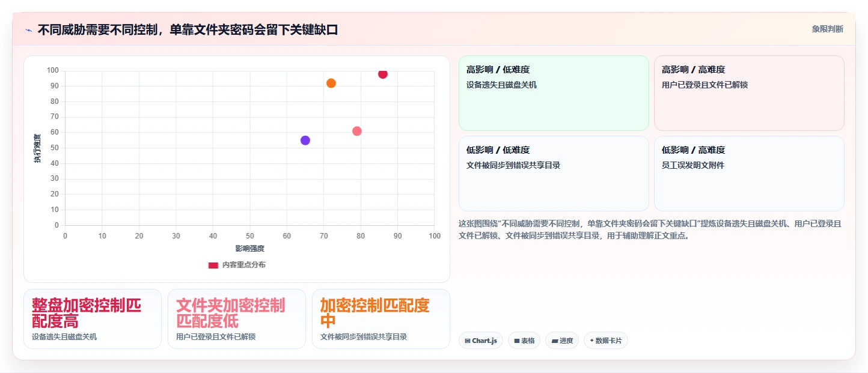Click the 员工误发明文附件 text
This screenshot has width=868, height=373.
pos(693,165)
